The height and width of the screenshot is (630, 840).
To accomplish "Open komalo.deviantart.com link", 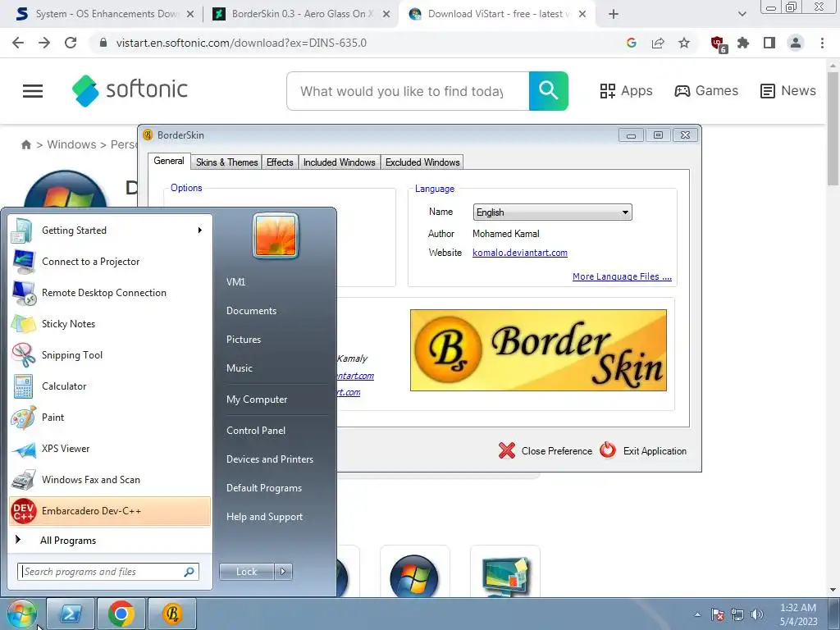I will coord(519,253).
